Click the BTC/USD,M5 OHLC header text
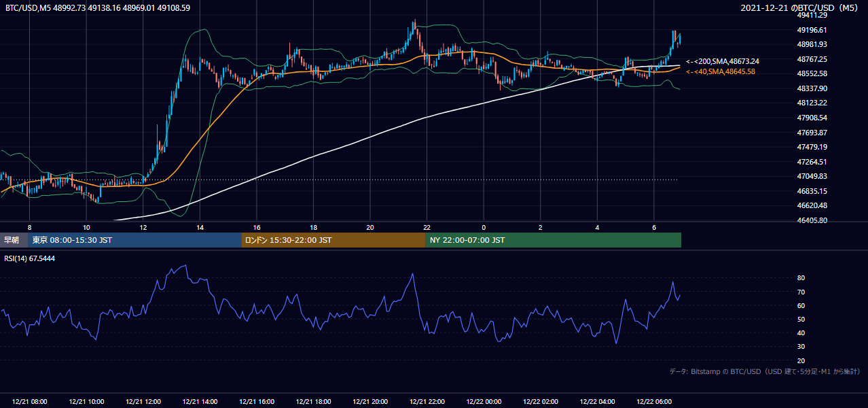This screenshot has height=408, width=868. tap(98, 7)
